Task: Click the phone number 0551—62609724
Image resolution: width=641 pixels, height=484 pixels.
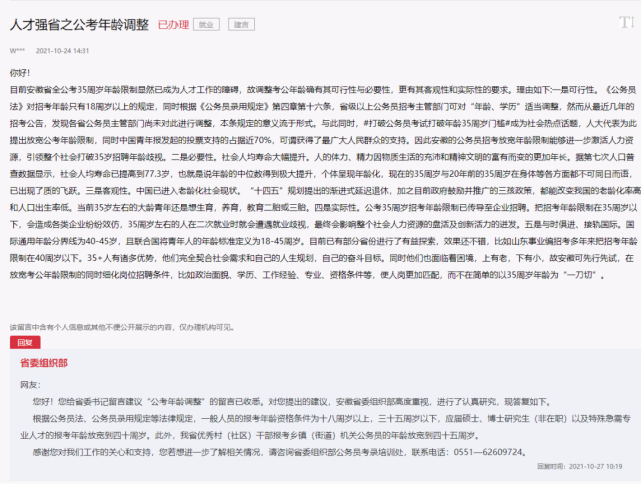Action: (488, 452)
